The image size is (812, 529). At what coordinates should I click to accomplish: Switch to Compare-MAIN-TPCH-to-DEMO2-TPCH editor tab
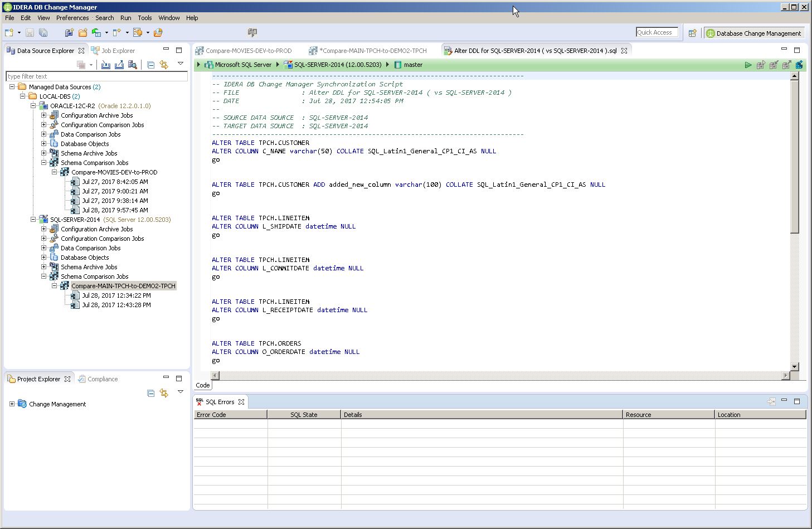(x=368, y=50)
